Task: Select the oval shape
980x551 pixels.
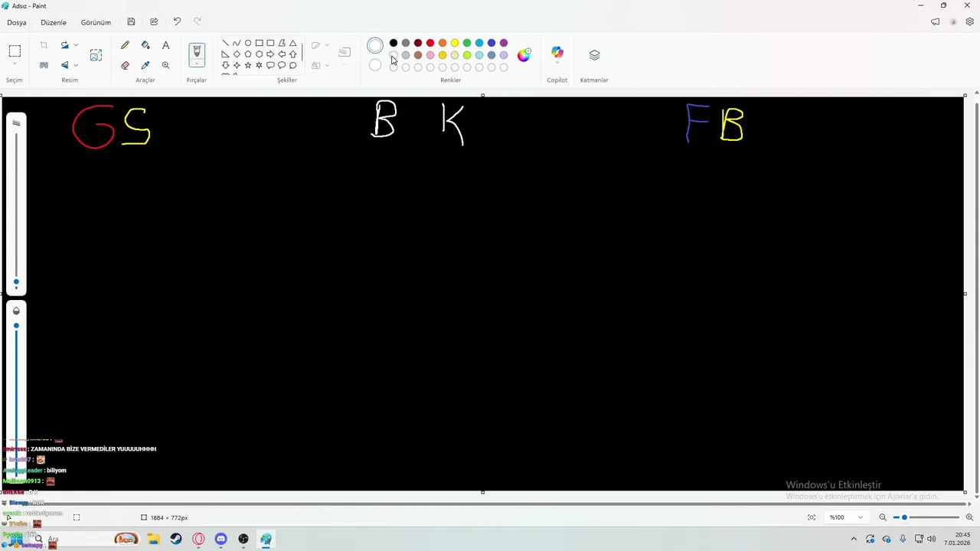Action: coord(248,44)
